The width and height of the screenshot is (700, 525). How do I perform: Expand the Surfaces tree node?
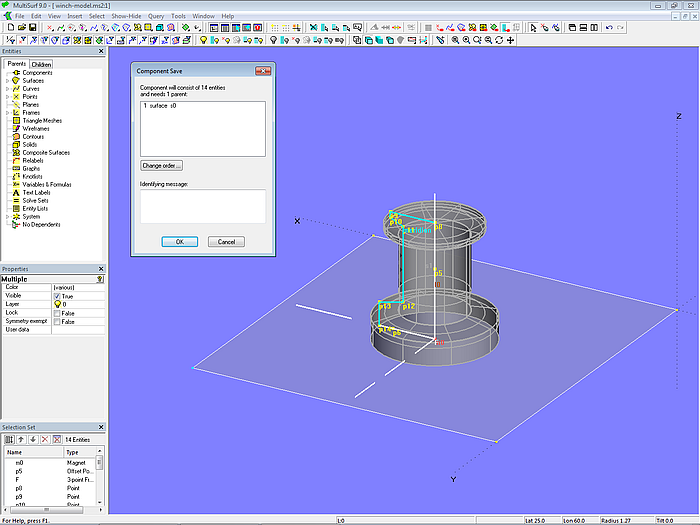(x=8, y=81)
